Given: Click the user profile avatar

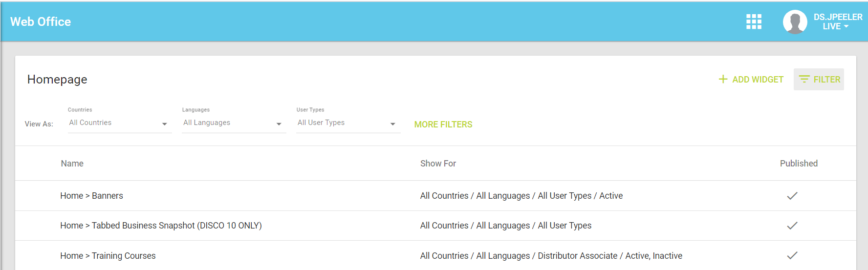Looking at the screenshot, I should point(795,22).
